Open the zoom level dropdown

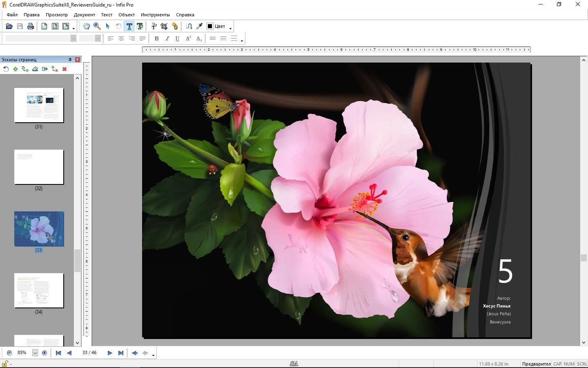(35, 353)
